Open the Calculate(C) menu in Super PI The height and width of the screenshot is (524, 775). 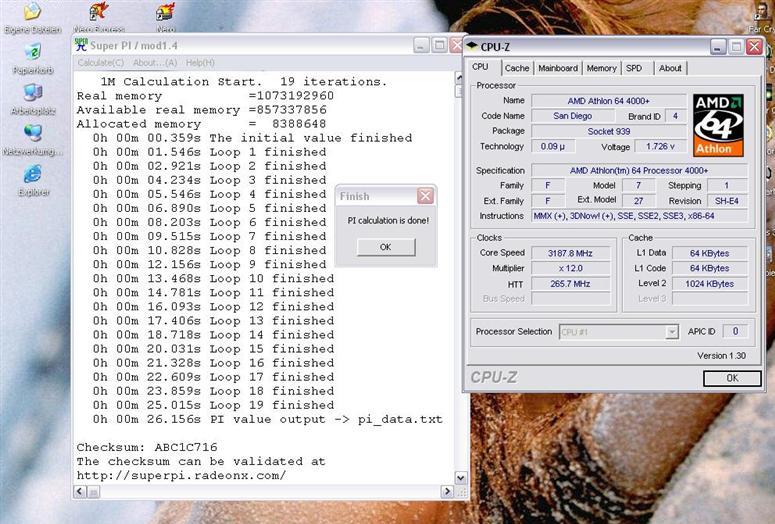101,63
